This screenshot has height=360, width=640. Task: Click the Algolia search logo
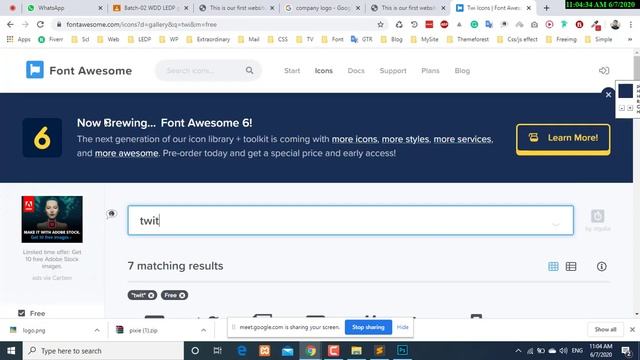pos(598,220)
